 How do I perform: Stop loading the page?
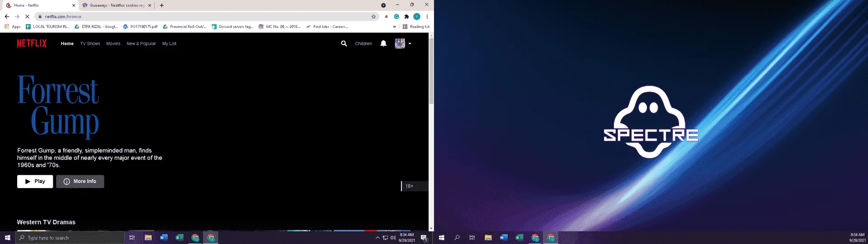(x=27, y=17)
